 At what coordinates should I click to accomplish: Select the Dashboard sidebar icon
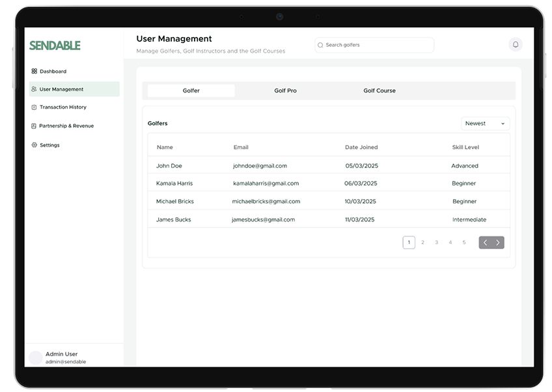click(34, 71)
